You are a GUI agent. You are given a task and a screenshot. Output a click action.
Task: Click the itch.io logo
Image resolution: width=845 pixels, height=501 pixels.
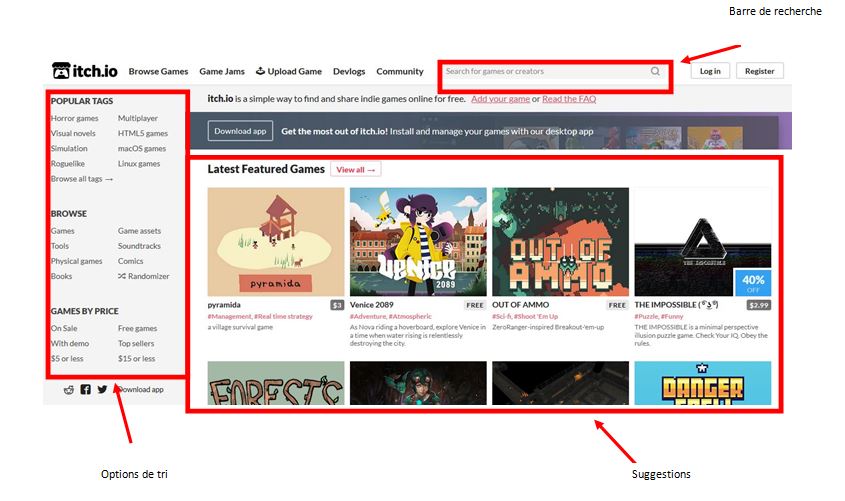coord(85,71)
